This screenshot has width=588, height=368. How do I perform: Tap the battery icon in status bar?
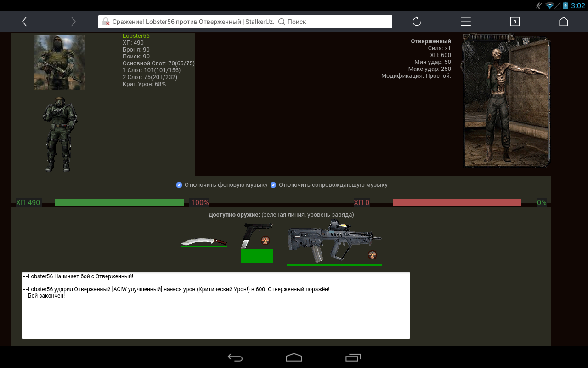(x=565, y=6)
